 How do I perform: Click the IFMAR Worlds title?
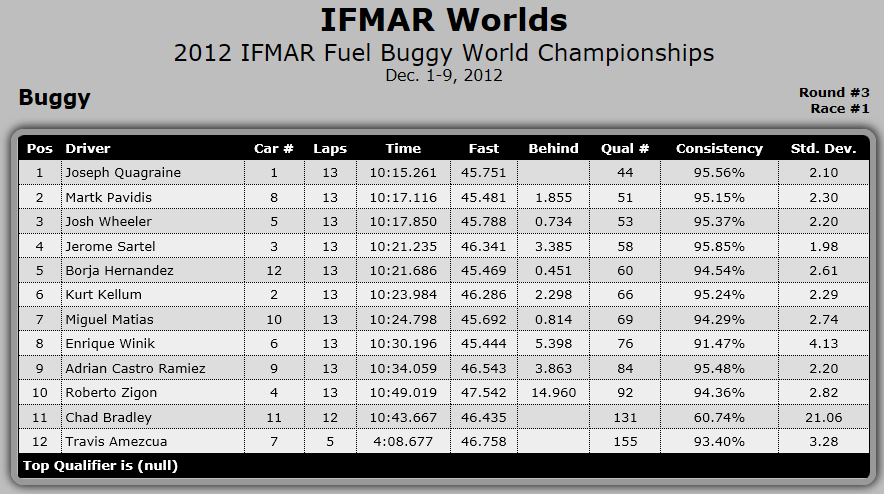coord(443,20)
